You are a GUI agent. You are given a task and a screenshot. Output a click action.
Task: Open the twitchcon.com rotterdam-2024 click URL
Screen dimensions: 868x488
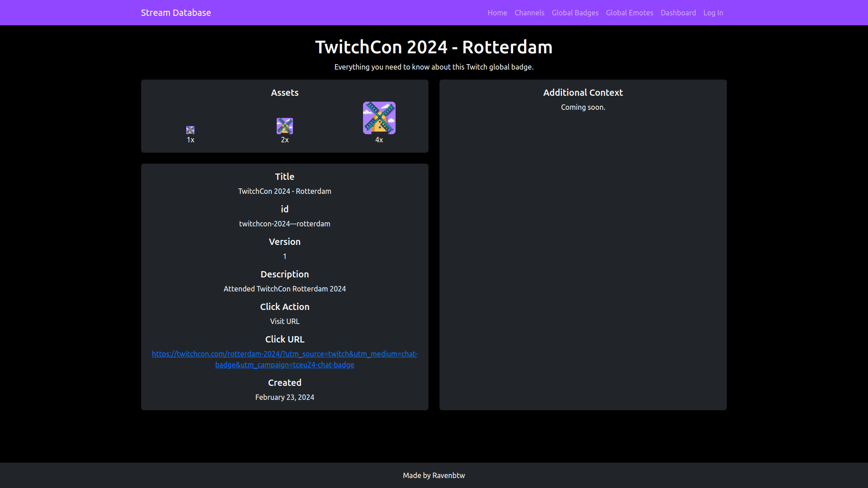click(285, 359)
